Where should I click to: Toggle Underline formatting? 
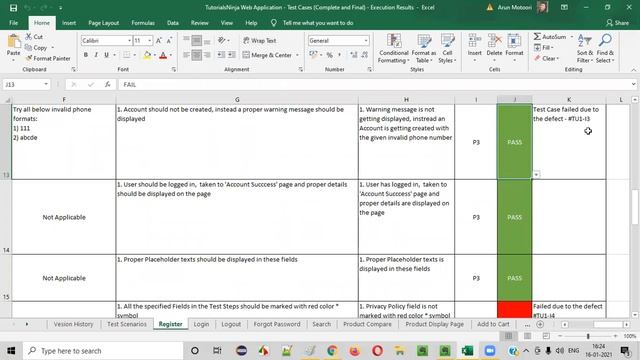(x=107, y=55)
